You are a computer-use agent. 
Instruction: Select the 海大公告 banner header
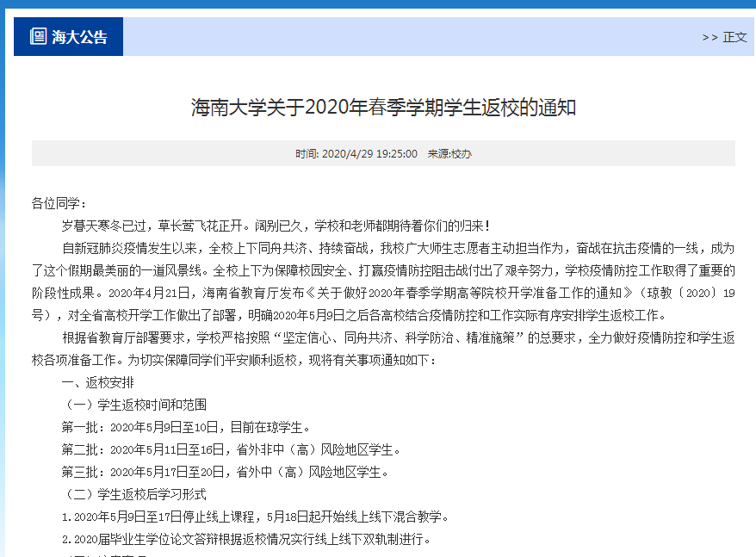(68, 36)
